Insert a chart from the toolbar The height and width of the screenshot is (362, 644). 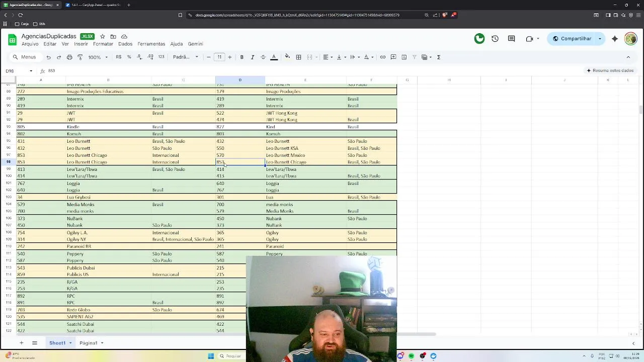pos(404,57)
